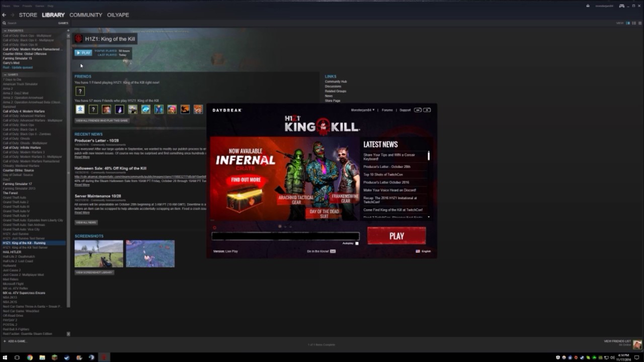
Task: Open File Explorer from the taskbar
Action: pos(42,357)
